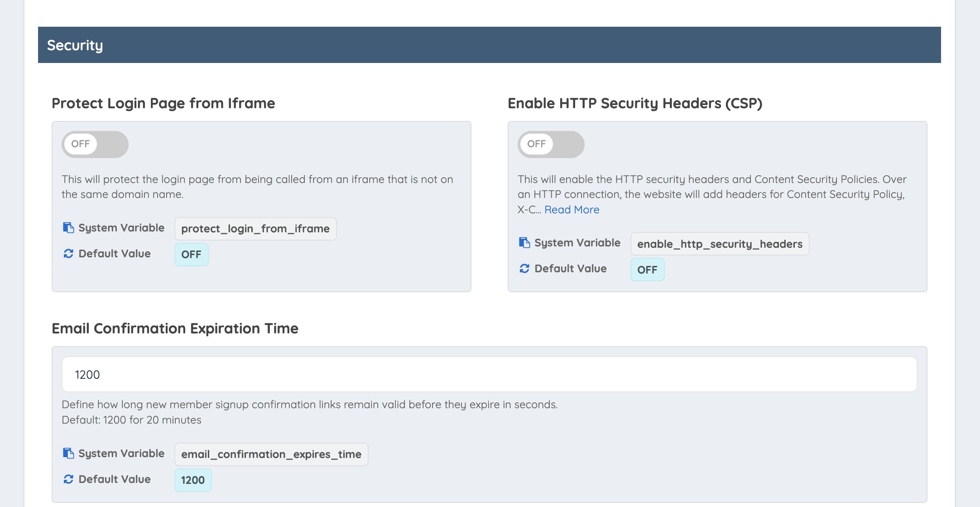Viewport: 980px width, 507px height.
Task: Click Protect Login Page from Iframe heading
Action: pyautogui.click(x=163, y=103)
